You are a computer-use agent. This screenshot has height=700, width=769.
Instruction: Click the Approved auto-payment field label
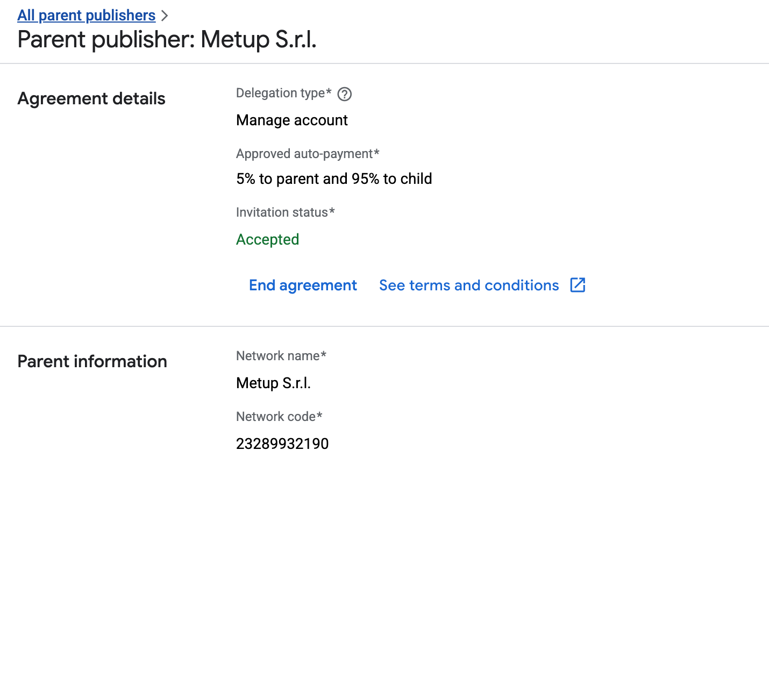308,154
